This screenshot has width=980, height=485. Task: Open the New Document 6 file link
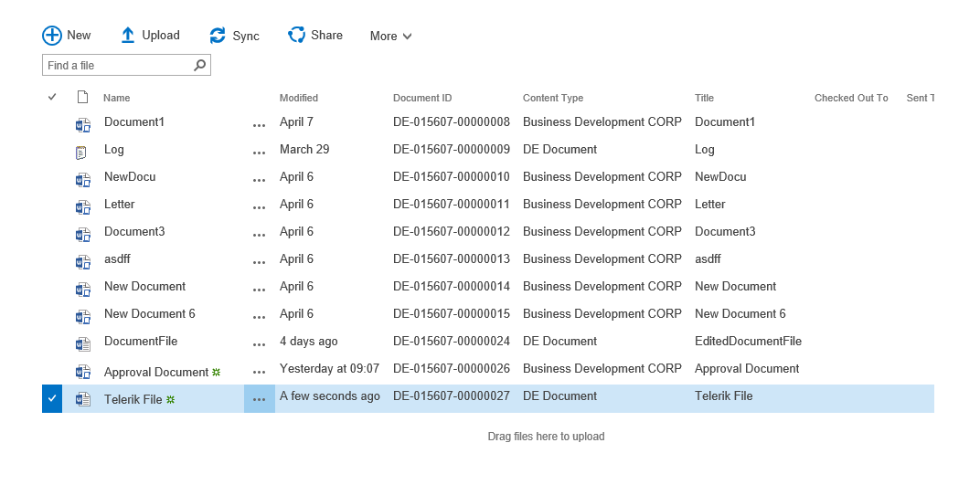(x=149, y=313)
